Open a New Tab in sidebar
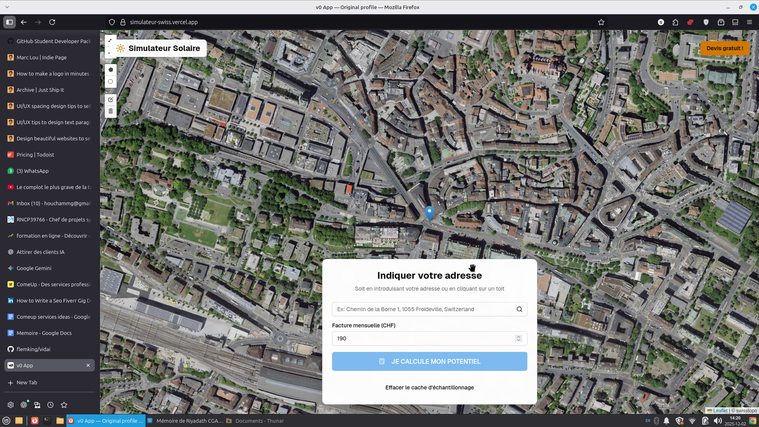Screen dimensions: 759x427 [x=27, y=382]
